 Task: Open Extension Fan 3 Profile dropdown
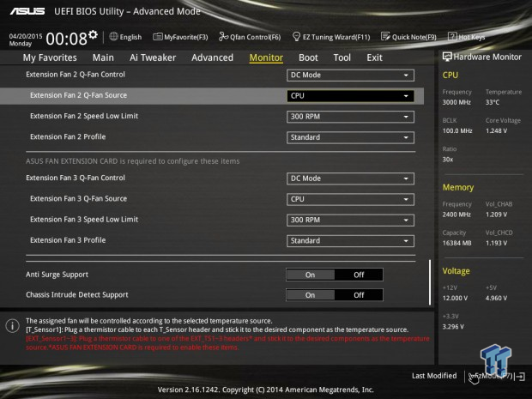350,241
